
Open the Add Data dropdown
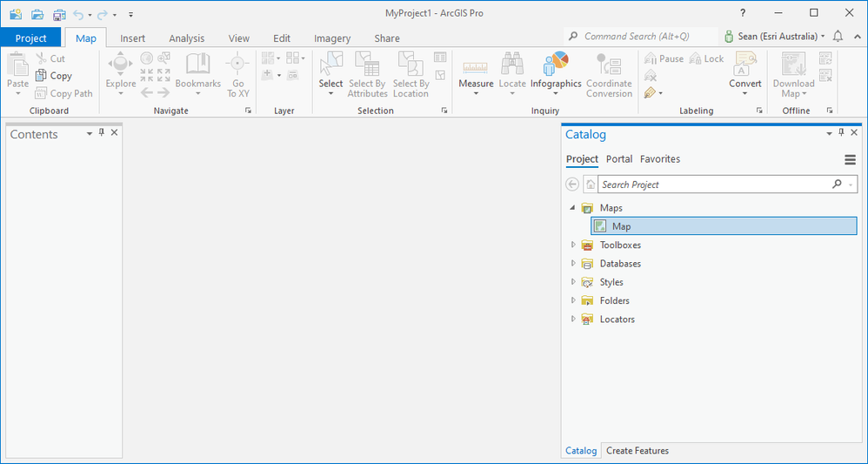click(271, 75)
